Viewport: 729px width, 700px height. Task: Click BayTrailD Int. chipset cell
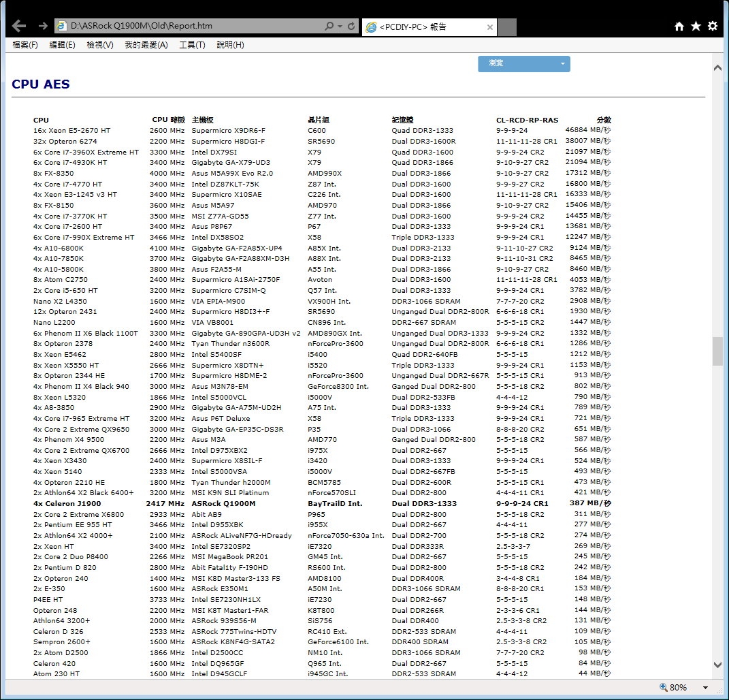335,504
